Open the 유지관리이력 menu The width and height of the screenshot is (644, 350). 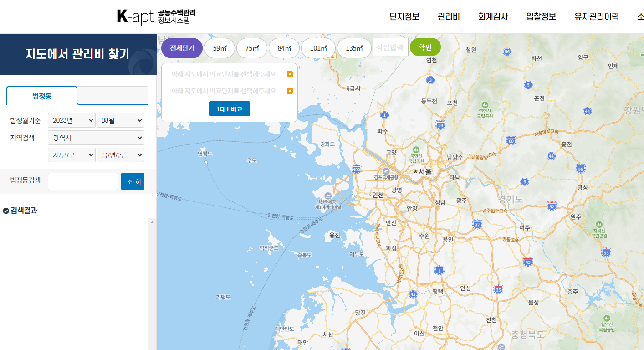coord(597,16)
